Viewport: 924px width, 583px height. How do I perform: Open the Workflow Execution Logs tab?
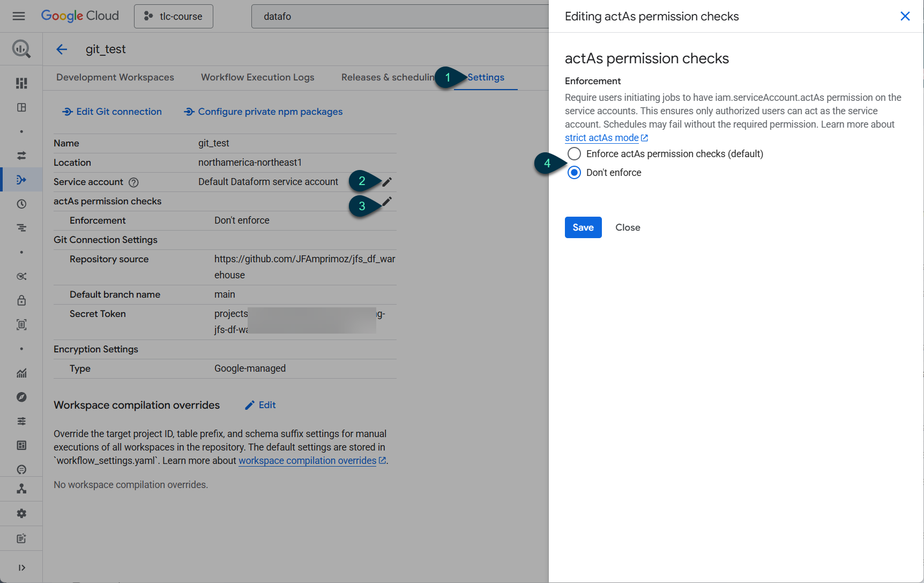tap(257, 77)
